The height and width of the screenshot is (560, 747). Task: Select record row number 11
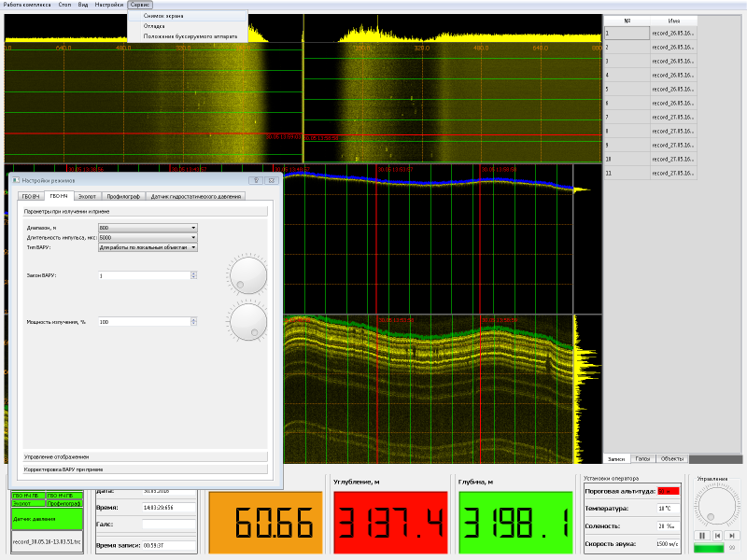coord(651,173)
